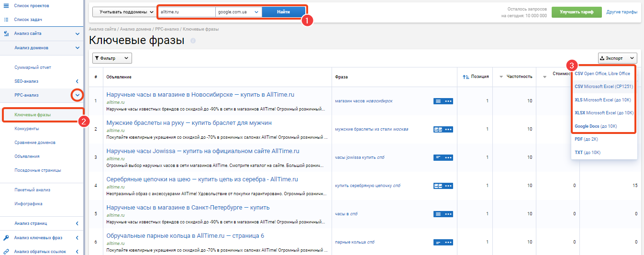This screenshot has width=644, height=255.
Task: Click the lines icon for 'часы в спб'
Action: [x=438, y=214]
